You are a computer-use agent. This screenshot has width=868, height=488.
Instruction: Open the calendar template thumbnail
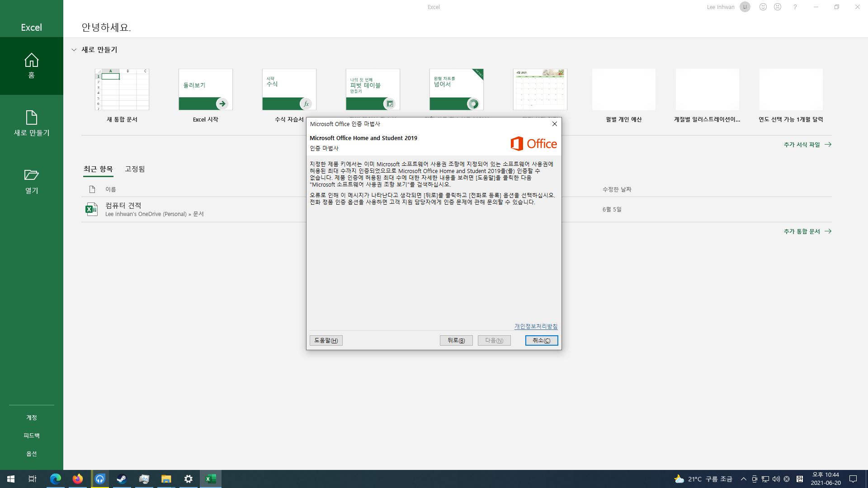pyautogui.click(x=540, y=89)
